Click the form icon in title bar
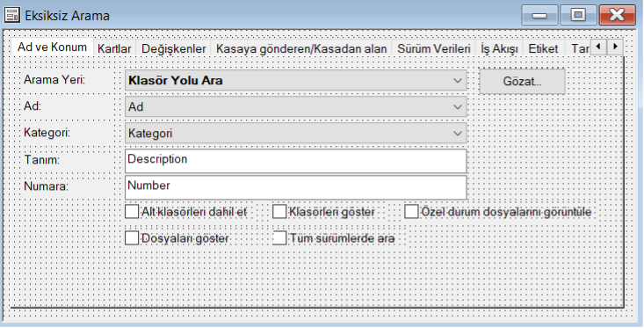The height and width of the screenshot is (328, 644). pos(12,15)
